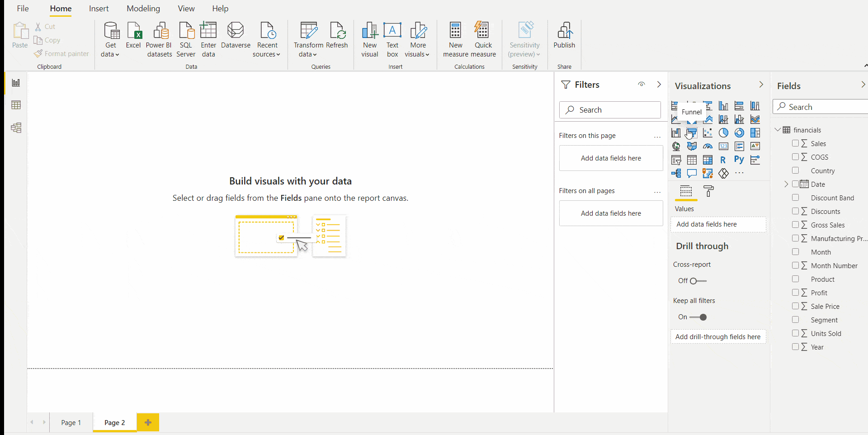Viewport: 868px width, 435px height.
Task: Select the Funnel chart visualization
Action: point(692,133)
